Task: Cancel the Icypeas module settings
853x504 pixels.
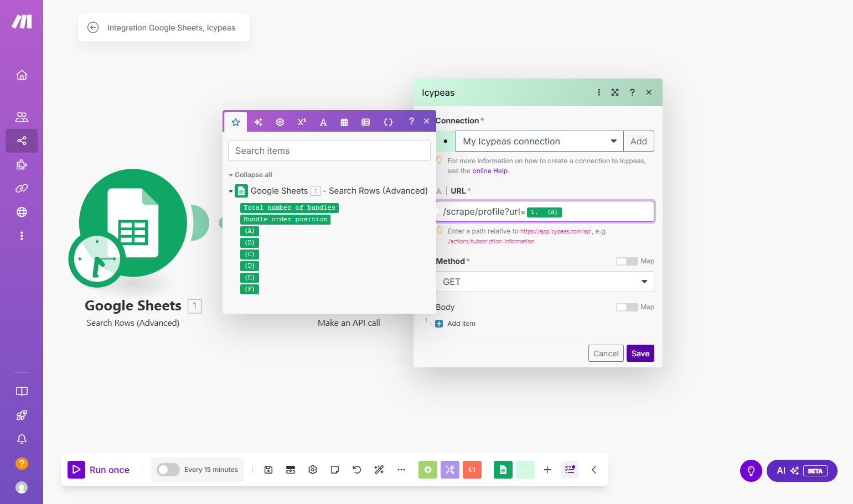Action: click(606, 354)
